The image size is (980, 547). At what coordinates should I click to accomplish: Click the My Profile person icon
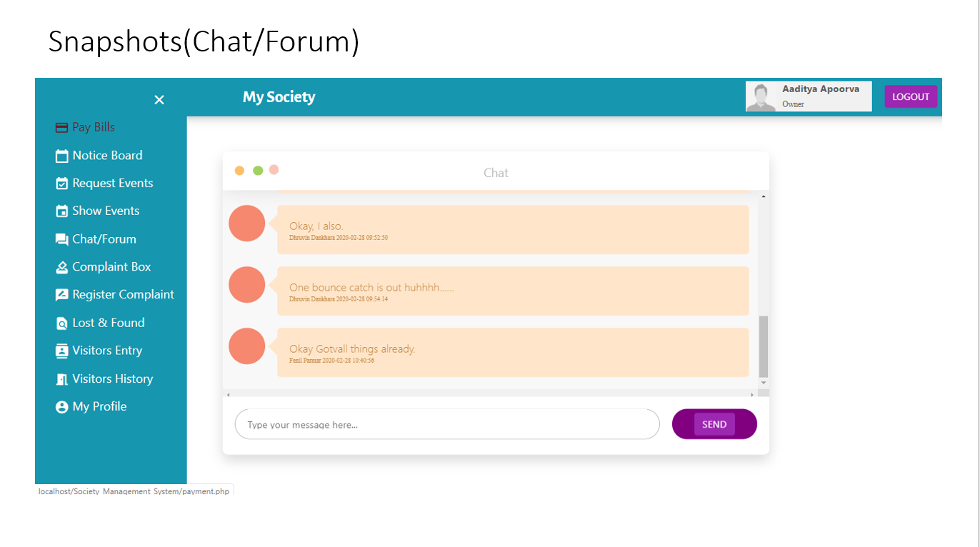[61, 407]
